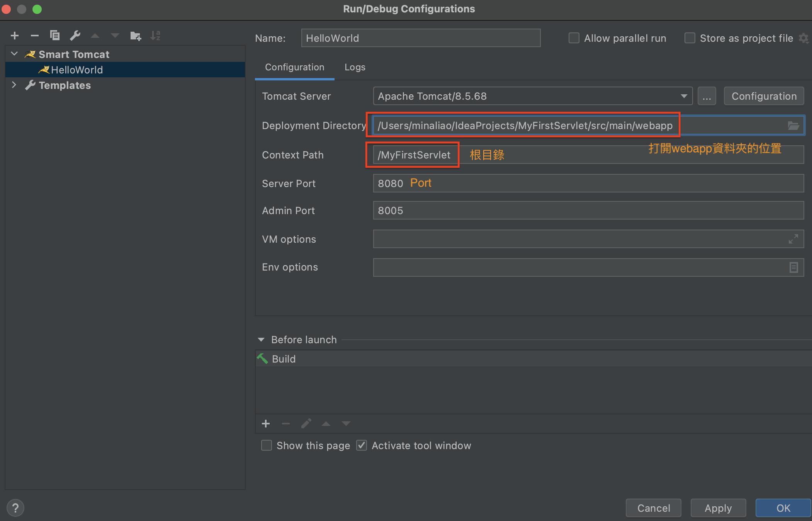Edit the Before launch task
Screen dimensions: 812x521
click(x=306, y=424)
